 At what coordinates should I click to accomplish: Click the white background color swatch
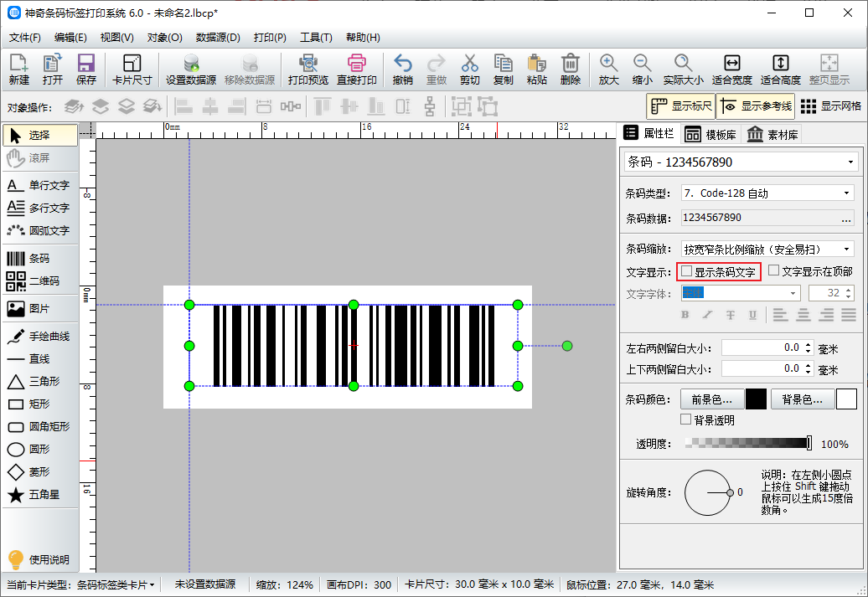[846, 399]
